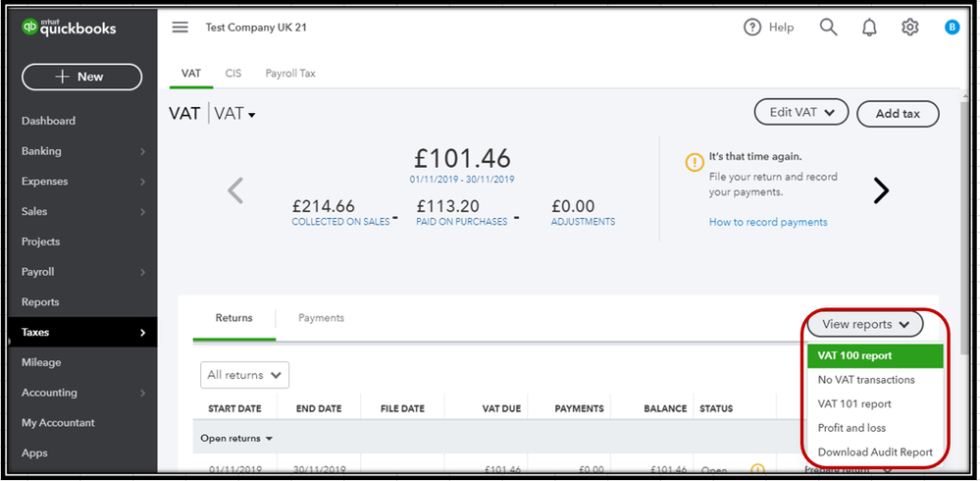Open the Paid on purchases link
The image size is (980, 481).
(461, 222)
